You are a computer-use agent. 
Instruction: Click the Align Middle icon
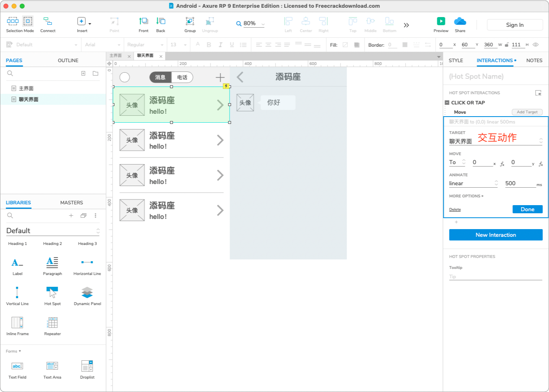[x=370, y=21]
